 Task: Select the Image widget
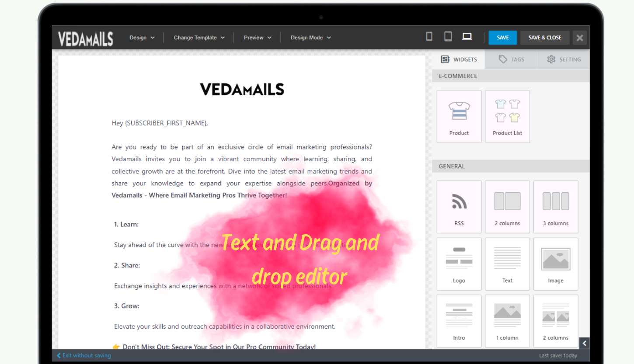556,264
